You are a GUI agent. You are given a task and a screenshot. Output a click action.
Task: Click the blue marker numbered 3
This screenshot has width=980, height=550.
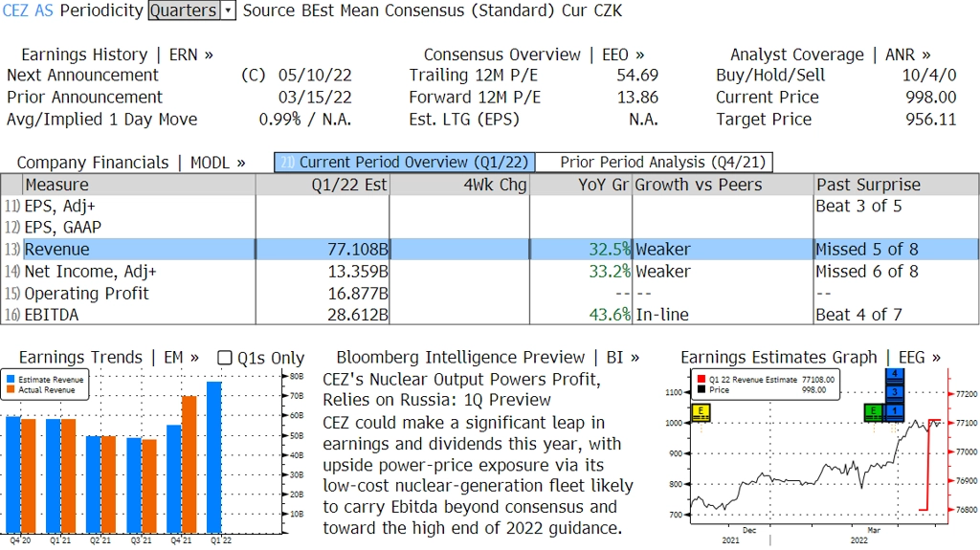[x=895, y=392]
